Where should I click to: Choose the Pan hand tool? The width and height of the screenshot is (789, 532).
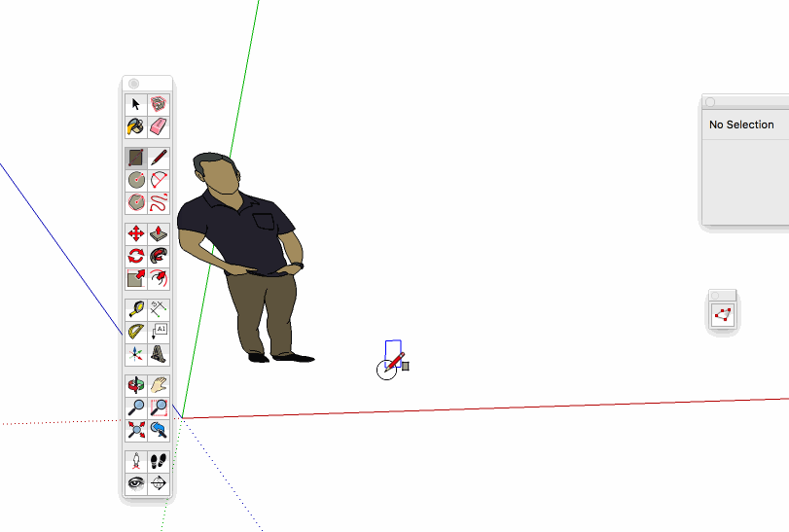click(159, 386)
